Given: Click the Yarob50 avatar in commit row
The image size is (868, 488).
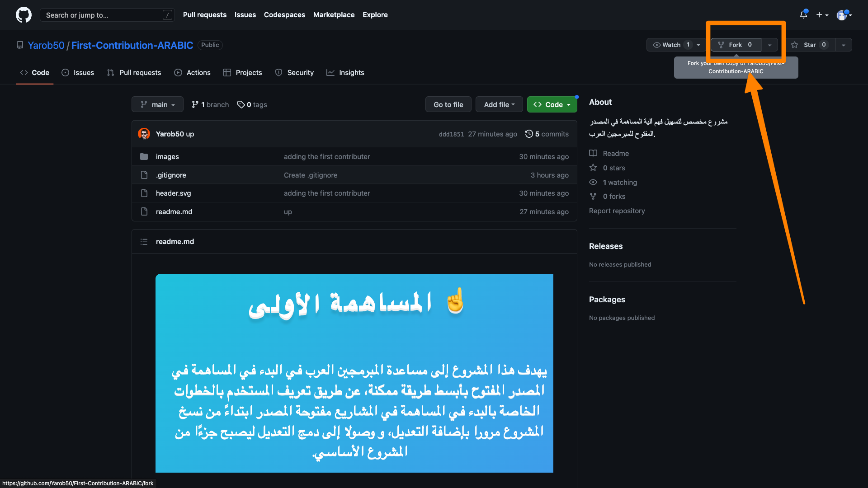Looking at the screenshot, I should (x=144, y=134).
